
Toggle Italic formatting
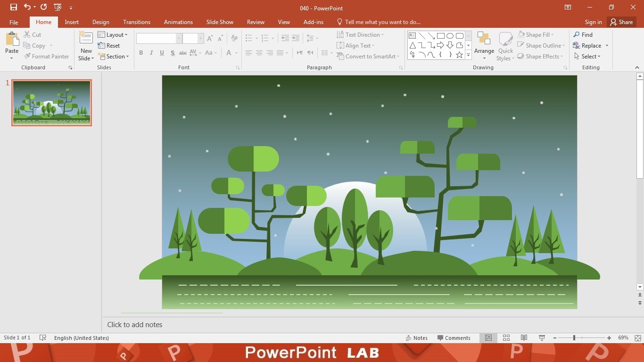(x=151, y=53)
